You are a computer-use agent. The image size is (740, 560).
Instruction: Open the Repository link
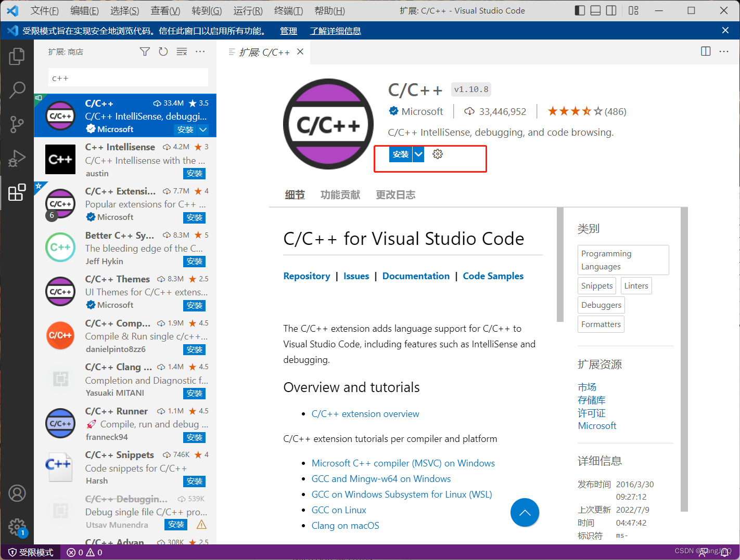[307, 276]
